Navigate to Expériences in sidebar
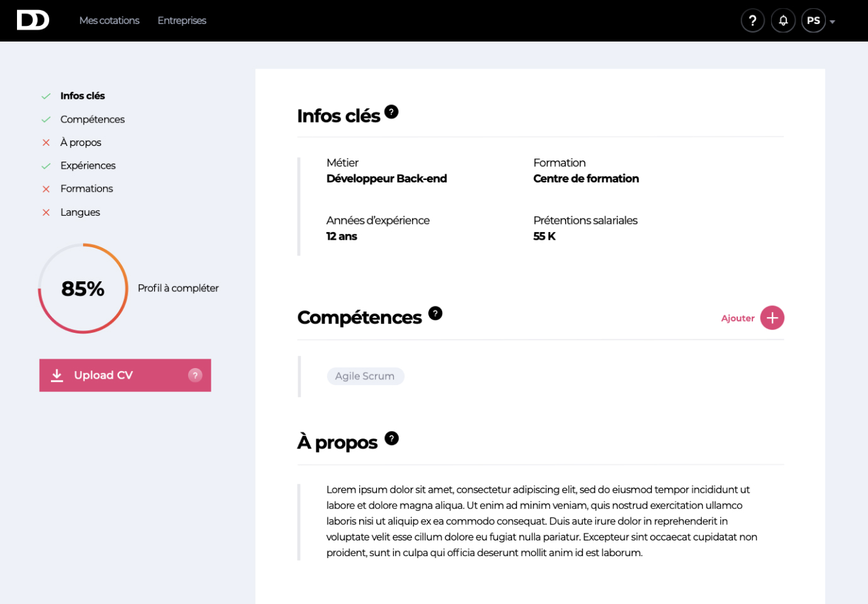The width and height of the screenshot is (868, 604). coord(88,165)
